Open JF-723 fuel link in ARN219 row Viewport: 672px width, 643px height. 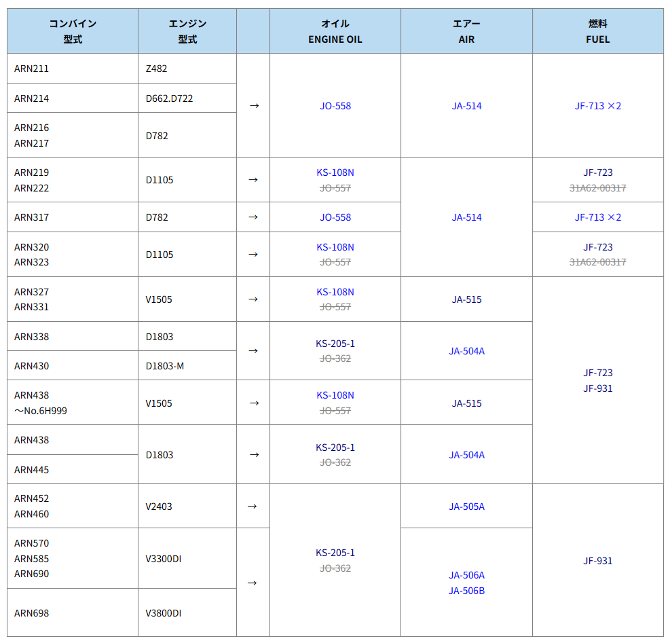[597, 172]
